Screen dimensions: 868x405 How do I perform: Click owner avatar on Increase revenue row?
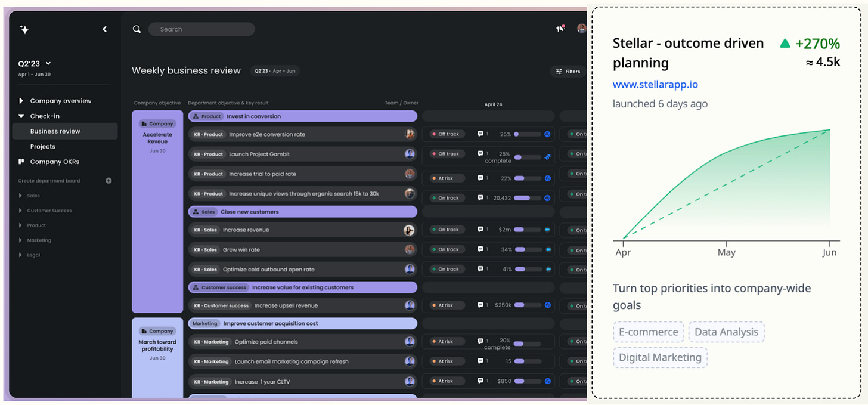click(409, 230)
